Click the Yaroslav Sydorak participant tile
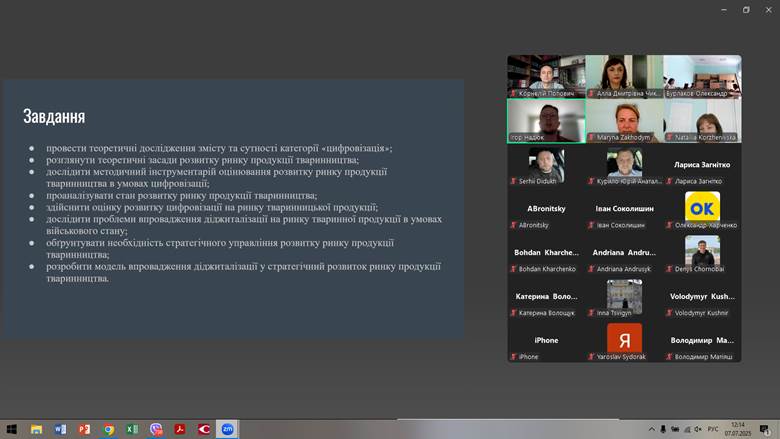 [x=624, y=341]
